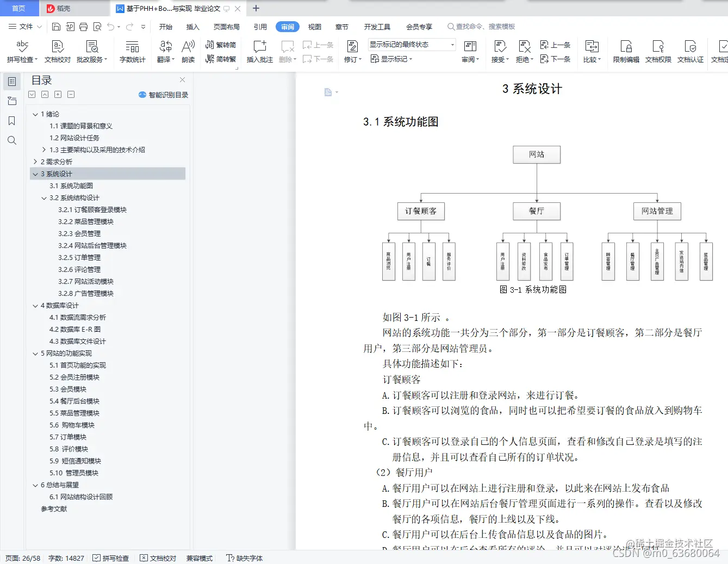Open 字数统计 word count
Screen dimensions: 728x564
(132, 52)
